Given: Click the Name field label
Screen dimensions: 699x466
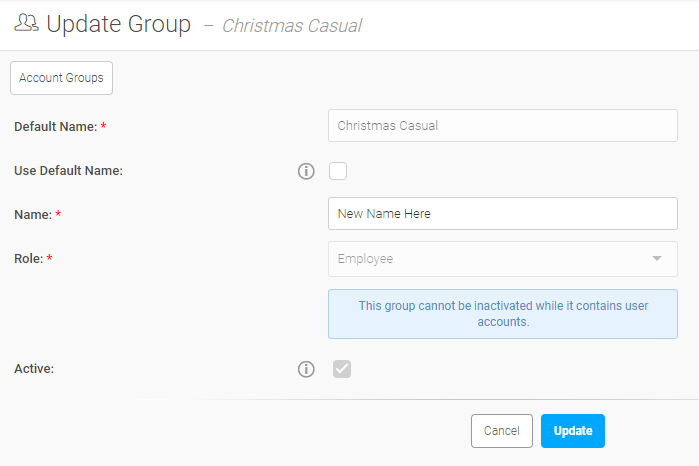Looking at the screenshot, I should (33, 214).
